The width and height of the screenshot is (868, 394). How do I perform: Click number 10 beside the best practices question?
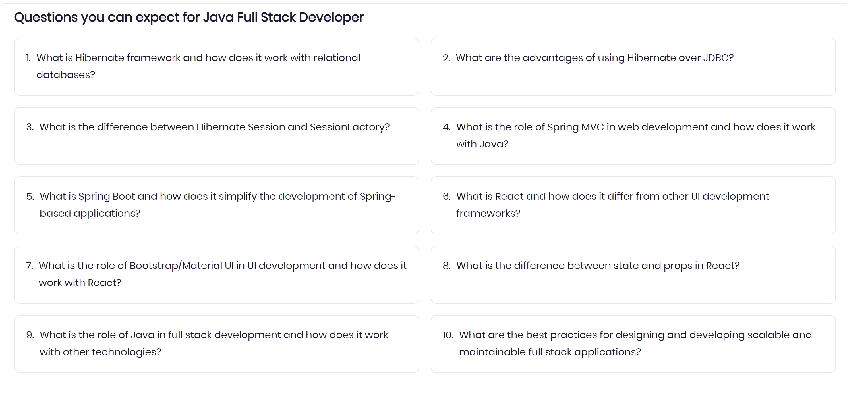coord(448,335)
